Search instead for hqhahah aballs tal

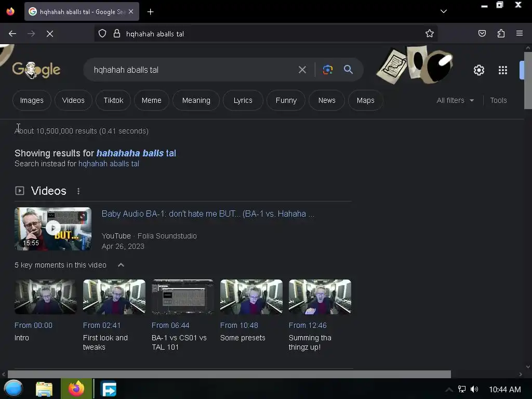click(x=109, y=164)
